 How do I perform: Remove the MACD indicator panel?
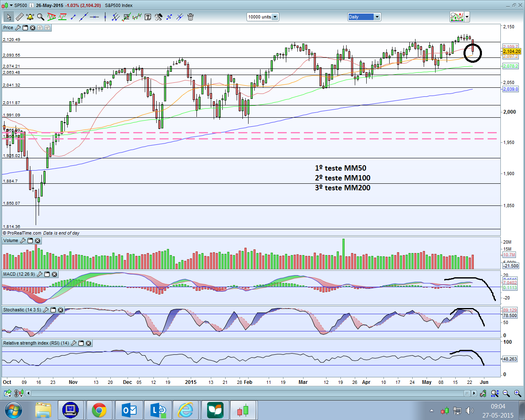point(54,274)
